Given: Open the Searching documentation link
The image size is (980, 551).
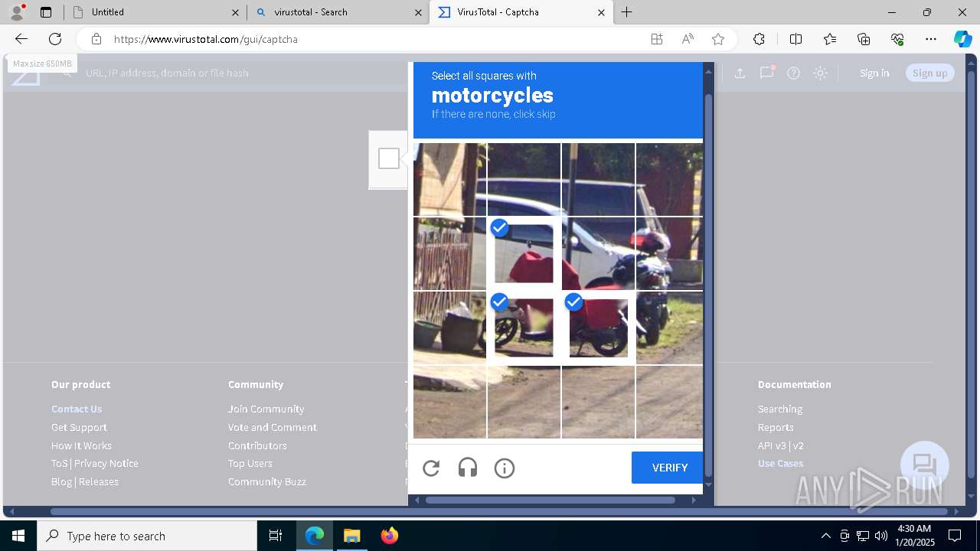Looking at the screenshot, I should click(x=780, y=409).
